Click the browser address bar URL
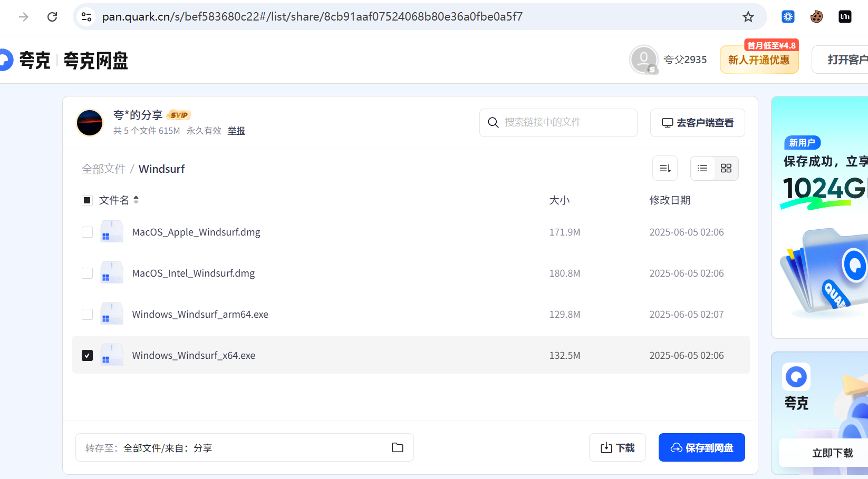 click(x=312, y=17)
